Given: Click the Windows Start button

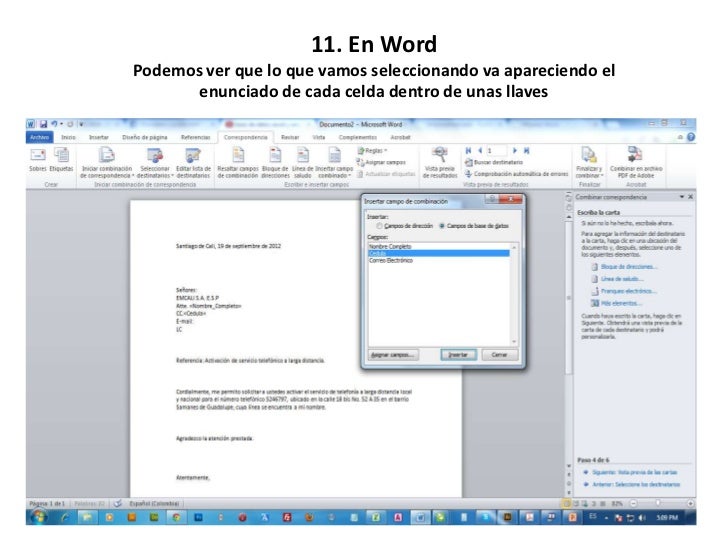Looking at the screenshot, I should 38,517.
